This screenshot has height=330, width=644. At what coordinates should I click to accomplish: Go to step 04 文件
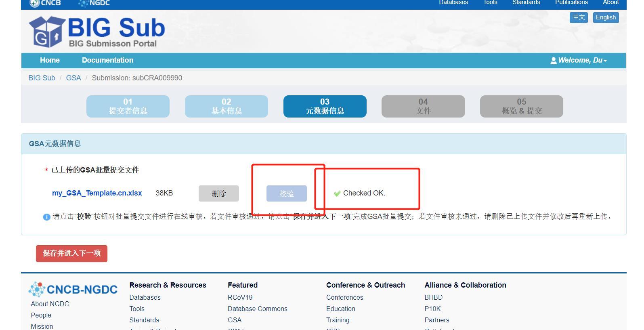(x=423, y=107)
